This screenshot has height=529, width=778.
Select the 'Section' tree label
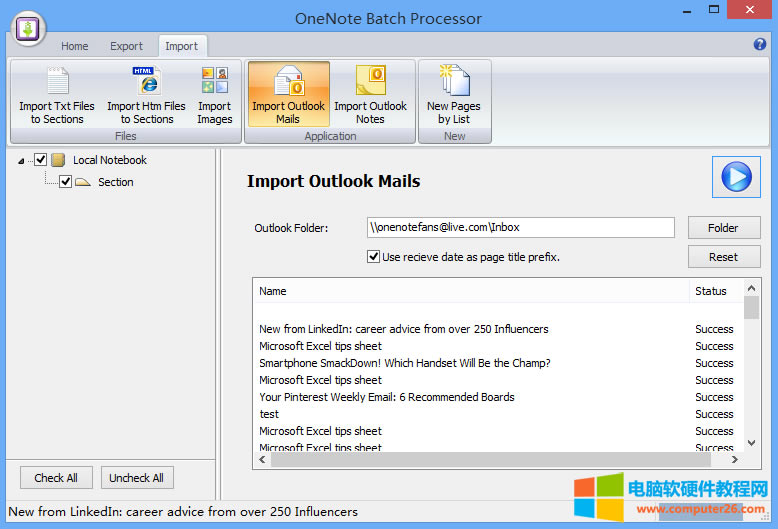pos(116,182)
